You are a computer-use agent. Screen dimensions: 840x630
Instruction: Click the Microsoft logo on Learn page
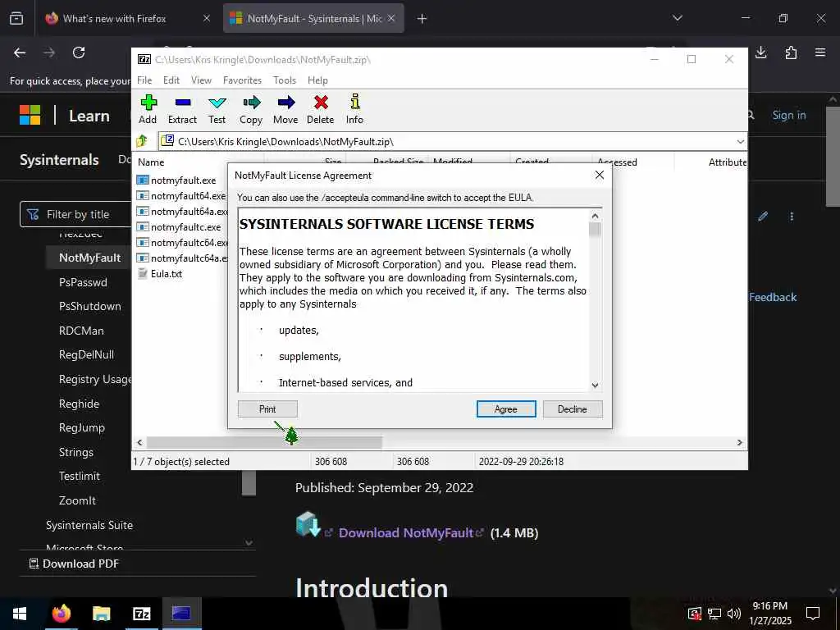30,115
